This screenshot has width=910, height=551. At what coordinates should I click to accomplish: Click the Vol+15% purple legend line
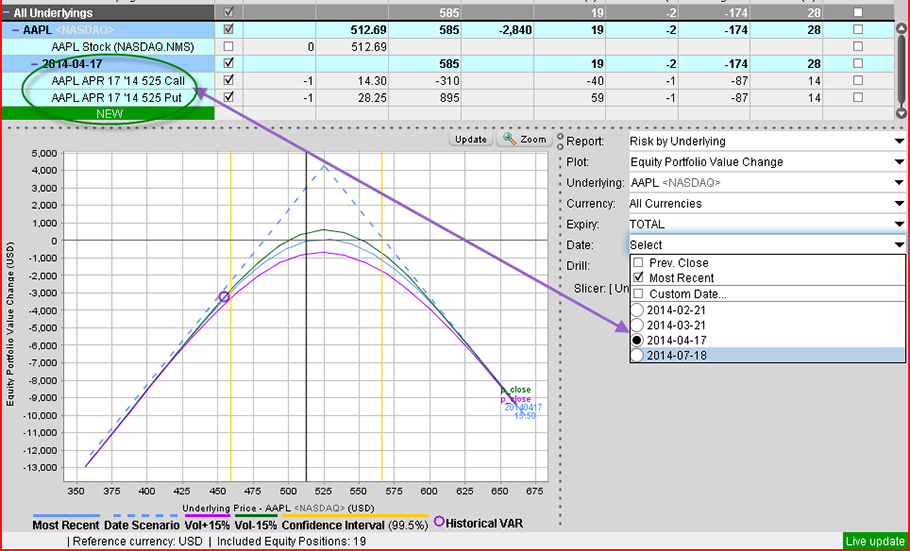pyautogui.click(x=207, y=516)
